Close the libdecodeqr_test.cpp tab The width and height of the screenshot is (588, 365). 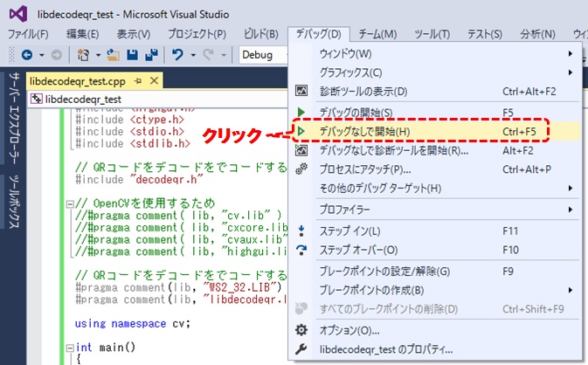coord(155,80)
